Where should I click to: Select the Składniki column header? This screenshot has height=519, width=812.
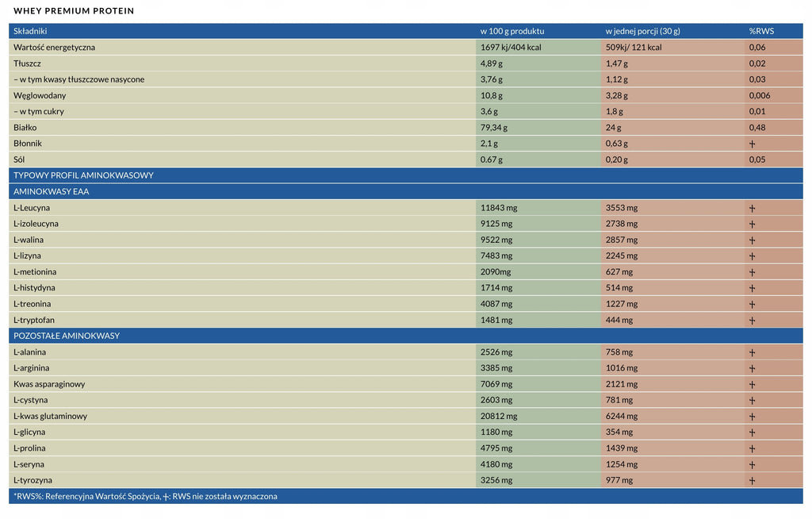tap(30, 31)
